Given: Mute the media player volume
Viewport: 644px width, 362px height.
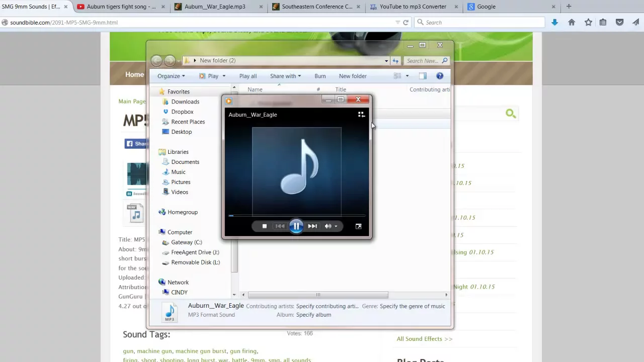Looking at the screenshot, I should [x=328, y=226].
